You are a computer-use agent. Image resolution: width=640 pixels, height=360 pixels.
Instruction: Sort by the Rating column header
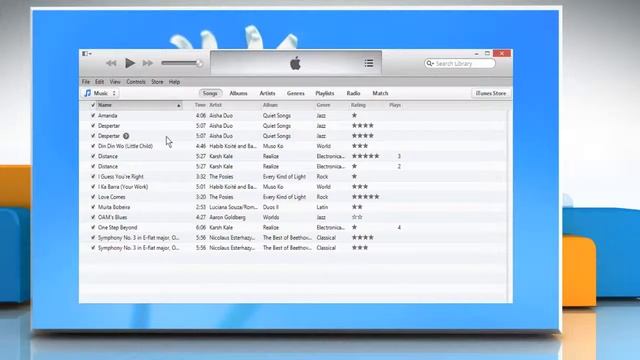click(358, 105)
